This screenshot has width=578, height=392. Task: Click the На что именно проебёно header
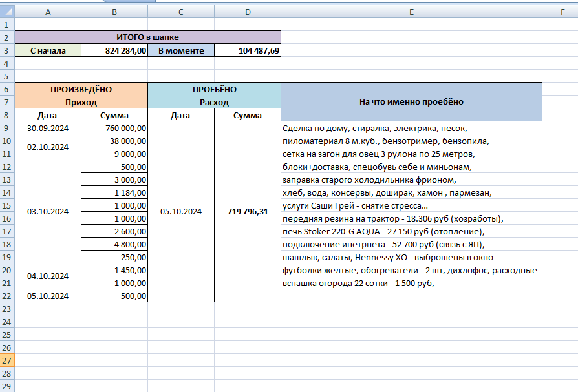(411, 102)
